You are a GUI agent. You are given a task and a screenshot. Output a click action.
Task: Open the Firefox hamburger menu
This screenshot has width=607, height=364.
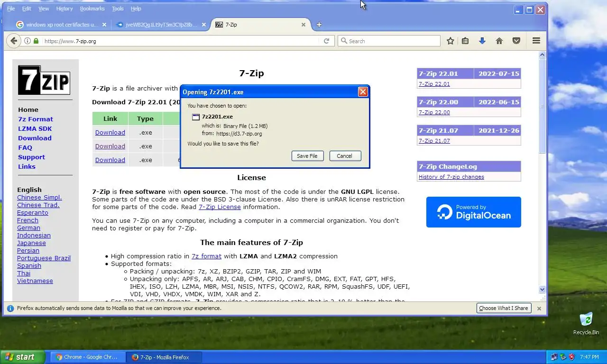click(x=536, y=41)
